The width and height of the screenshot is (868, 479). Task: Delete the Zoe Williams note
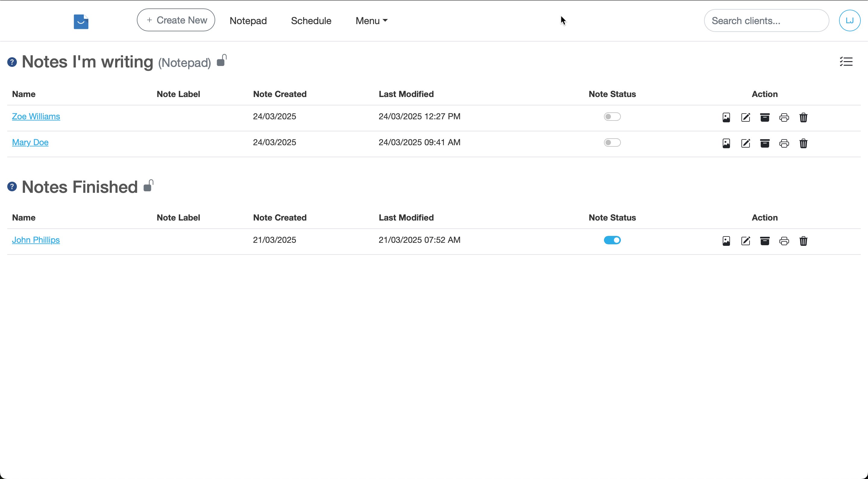click(x=803, y=117)
